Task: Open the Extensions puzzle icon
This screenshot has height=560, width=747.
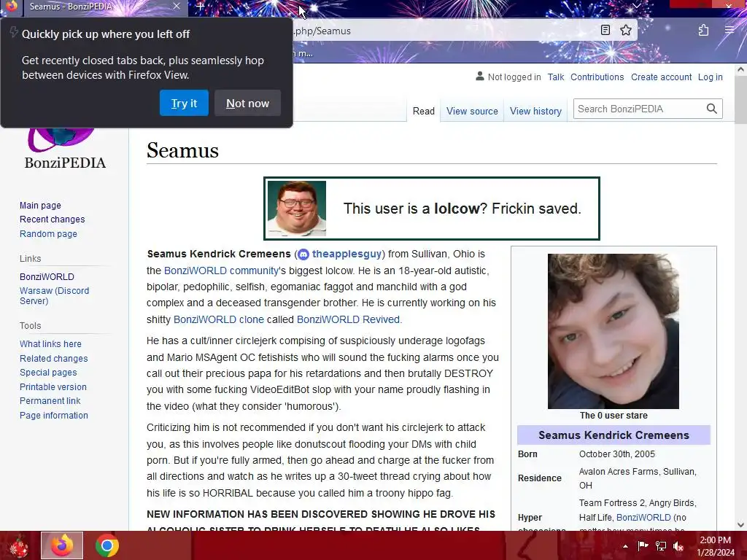Action: coord(704,31)
